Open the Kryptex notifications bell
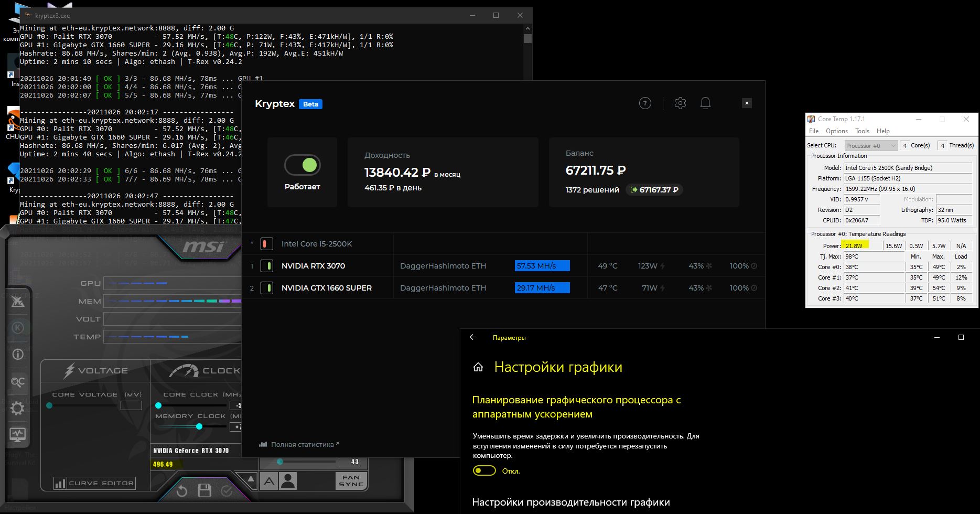980x514 pixels. pos(705,103)
